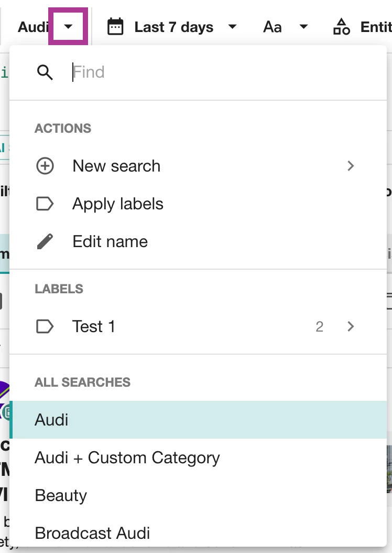Open the Beauty saved search

tap(61, 496)
